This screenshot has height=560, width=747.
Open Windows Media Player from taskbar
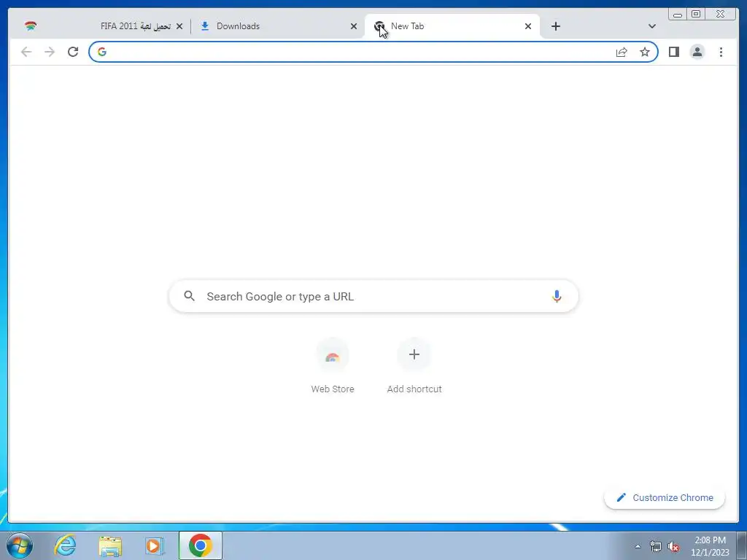(155, 545)
